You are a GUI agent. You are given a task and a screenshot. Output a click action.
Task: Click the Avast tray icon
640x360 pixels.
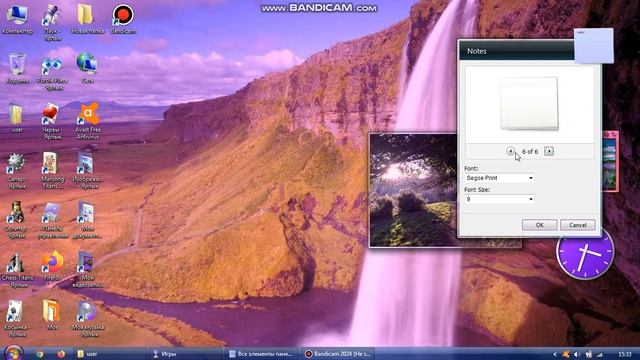(566, 354)
